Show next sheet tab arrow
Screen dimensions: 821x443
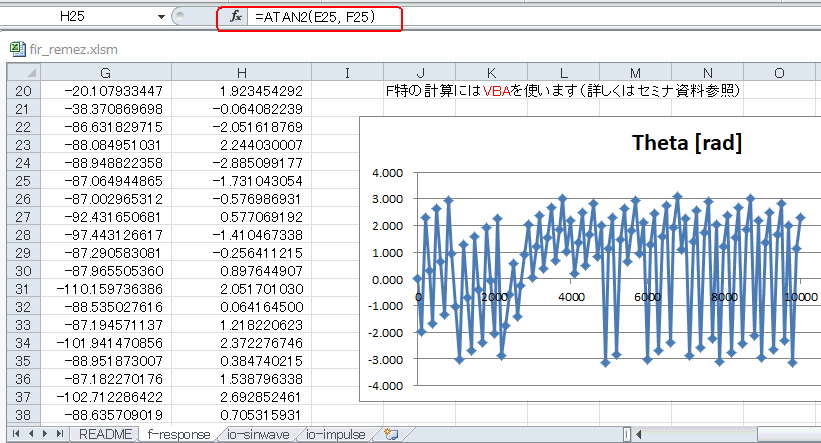[45, 434]
